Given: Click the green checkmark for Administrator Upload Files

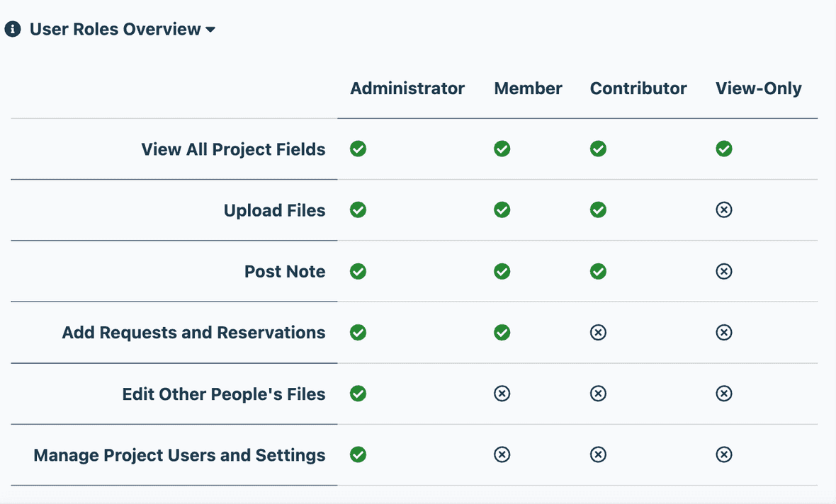Looking at the screenshot, I should coord(358,210).
